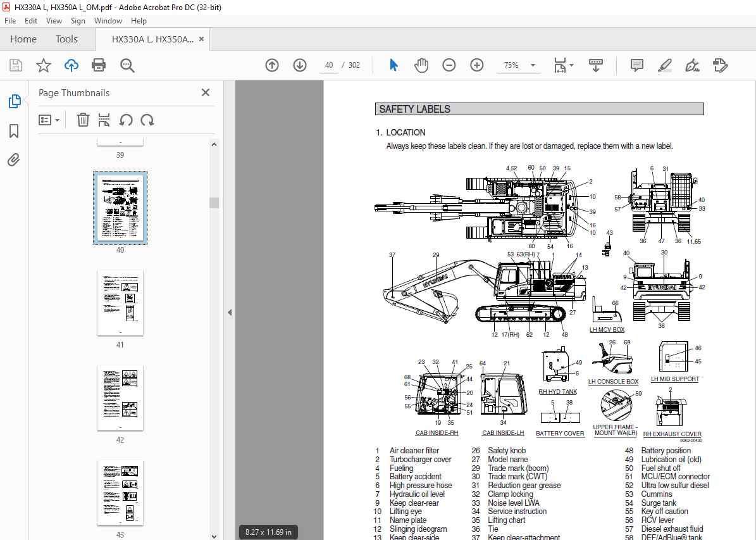Select the HX330A L, HX350A document tab

pos(152,40)
